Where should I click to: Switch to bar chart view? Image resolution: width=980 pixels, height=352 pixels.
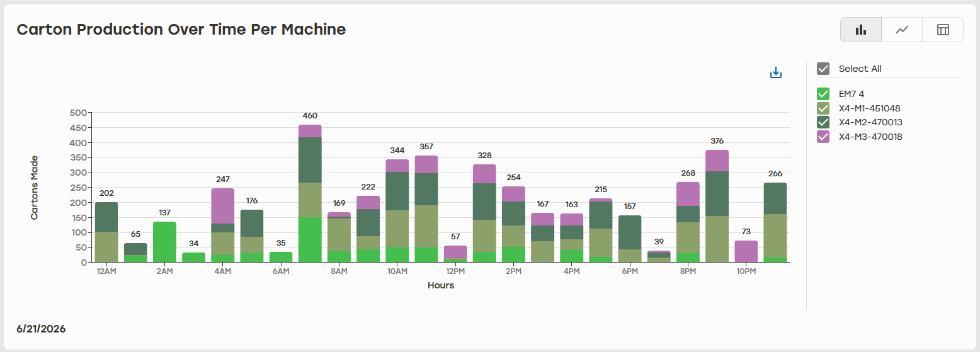(861, 30)
